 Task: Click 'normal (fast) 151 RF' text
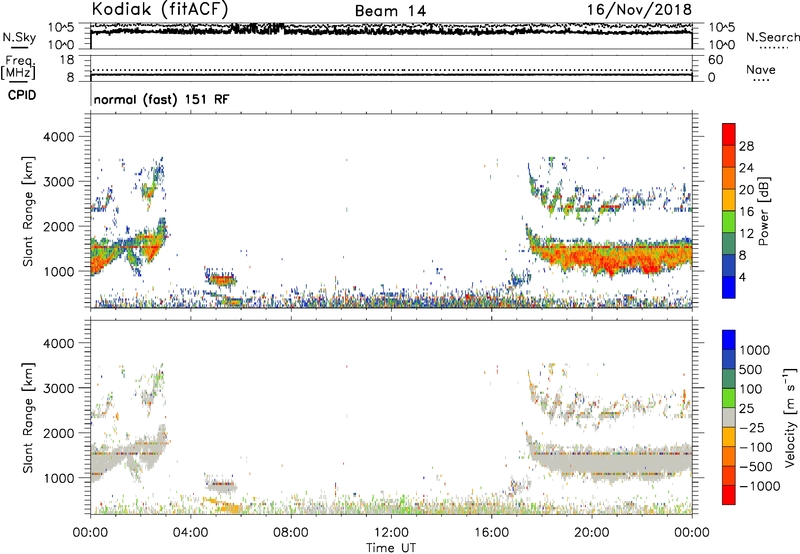[x=161, y=99]
